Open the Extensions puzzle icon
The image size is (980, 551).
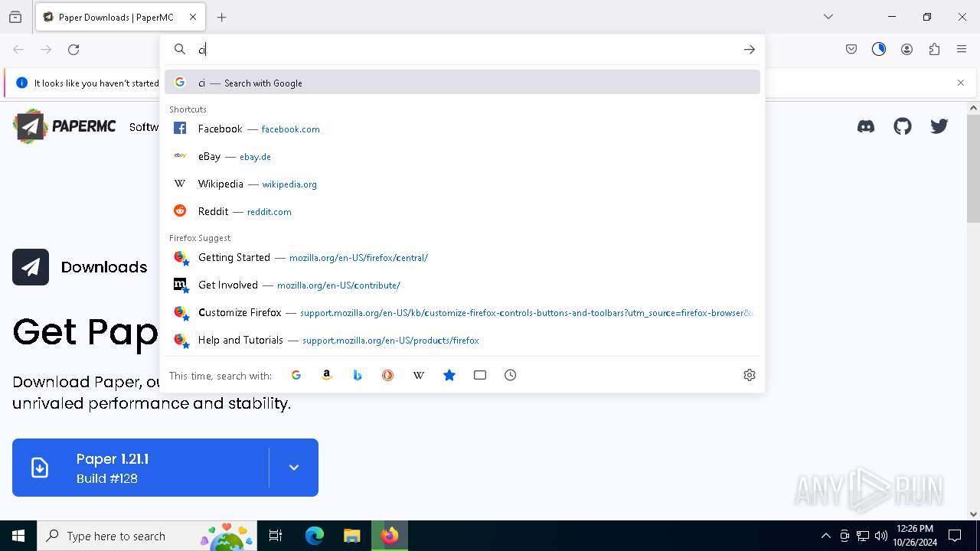[x=934, y=49]
